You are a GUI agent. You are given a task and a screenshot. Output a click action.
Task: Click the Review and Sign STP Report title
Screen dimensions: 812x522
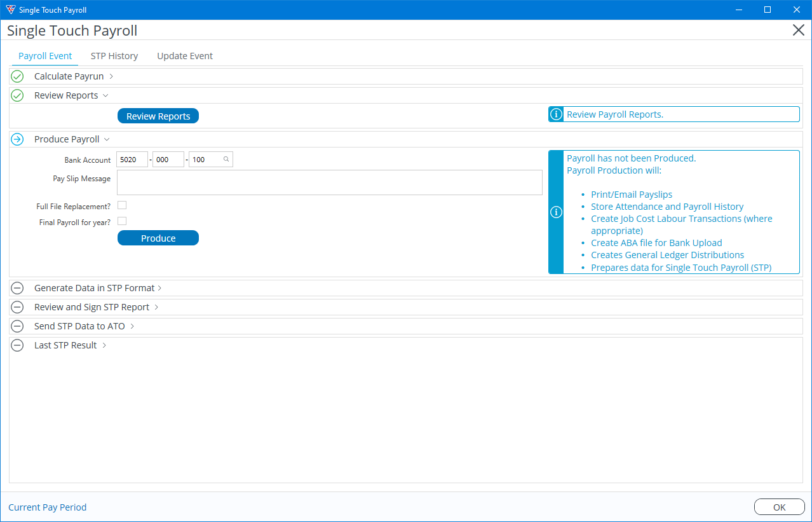92,307
